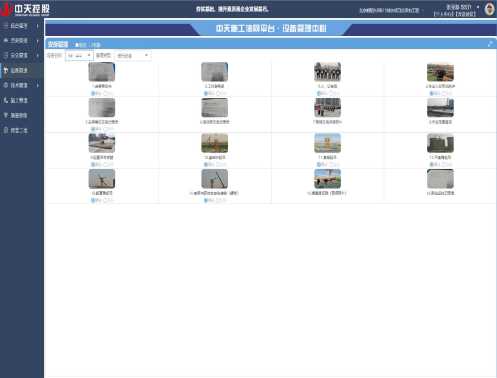Open the green-field excavation site thumbnail

(440, 72)
